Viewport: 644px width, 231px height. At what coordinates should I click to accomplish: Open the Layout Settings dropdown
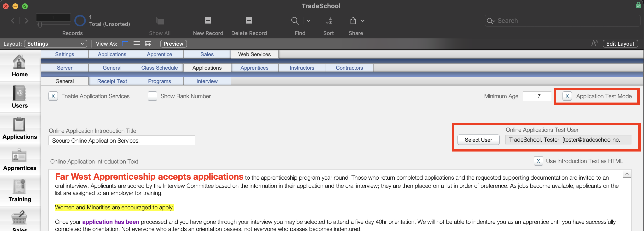[56, 44]
